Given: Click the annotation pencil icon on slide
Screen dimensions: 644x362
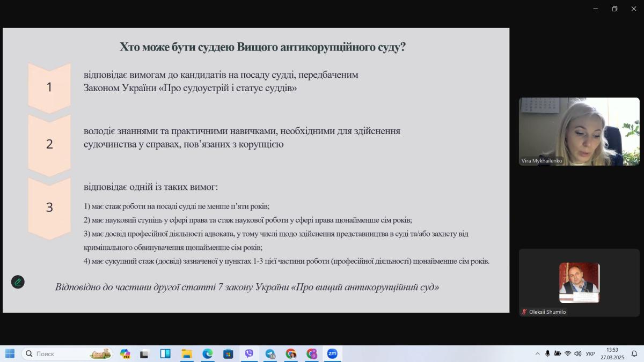Looking at the screenshot, I should pos(18,282).
